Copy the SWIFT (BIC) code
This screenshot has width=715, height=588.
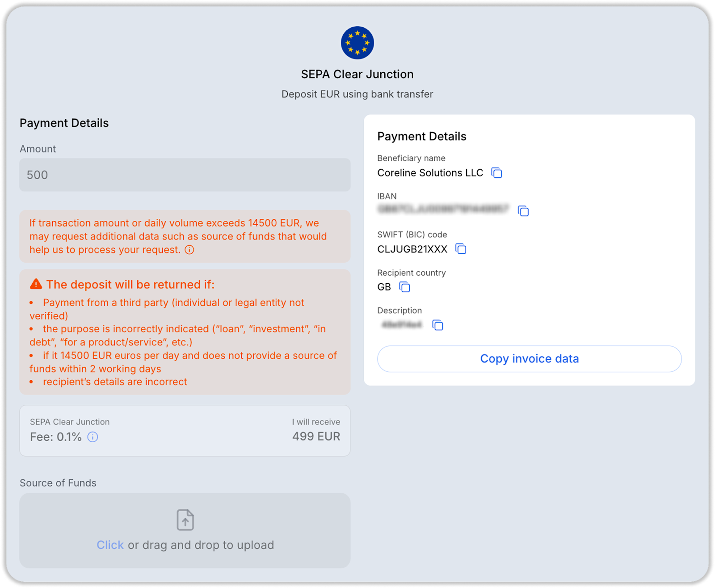pos(461,249)
